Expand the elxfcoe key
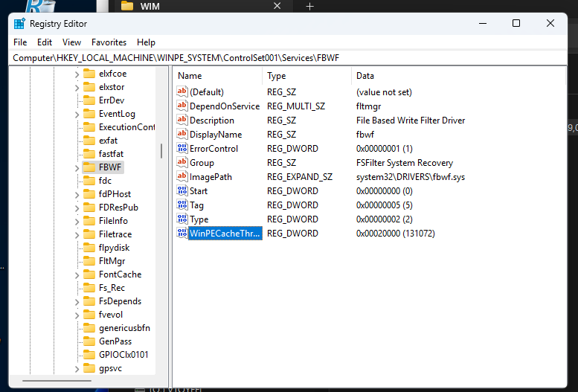The height and width of the screenshot is (392, 578). click(77, 74)
